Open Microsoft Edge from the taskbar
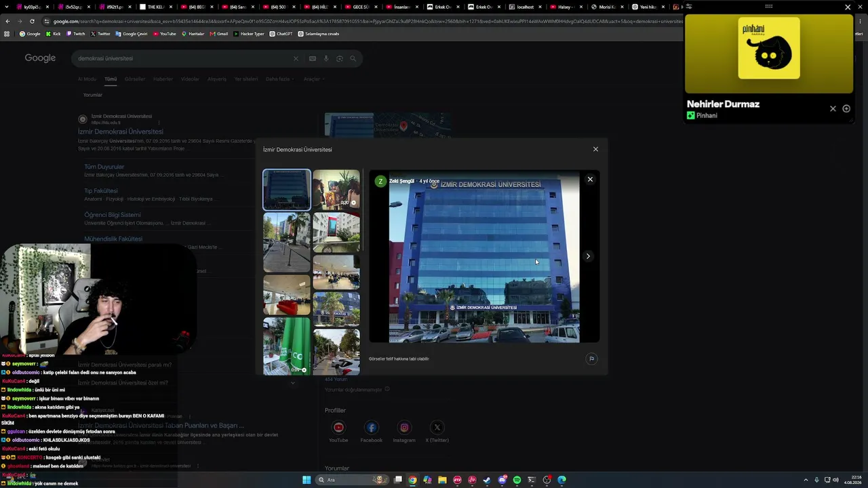Screen dimensions: 868x488 (561, 480)
